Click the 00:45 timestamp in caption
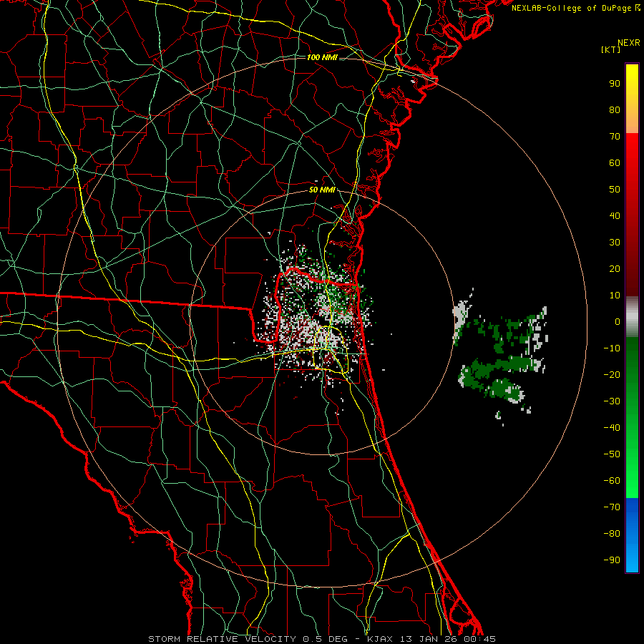 point(479,639)
